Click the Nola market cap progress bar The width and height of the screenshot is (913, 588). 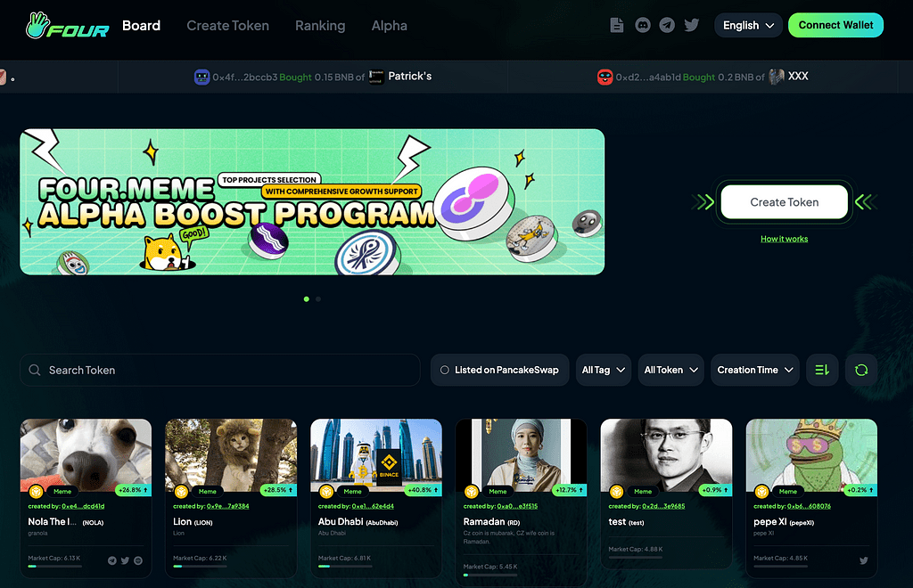tap(54, 566)
